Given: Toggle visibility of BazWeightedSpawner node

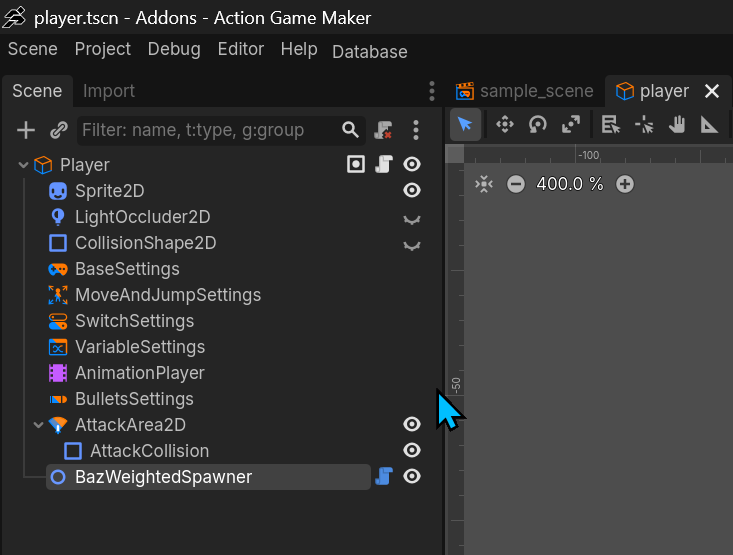Looking at the screenshot, I should click(412, 476).
